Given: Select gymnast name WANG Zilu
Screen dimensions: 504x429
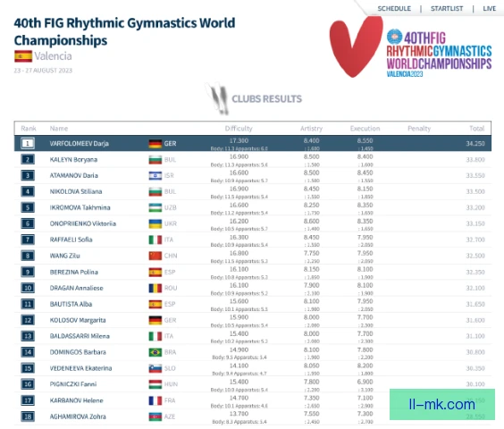Looking at the screenshot, I should coord(64,256).
